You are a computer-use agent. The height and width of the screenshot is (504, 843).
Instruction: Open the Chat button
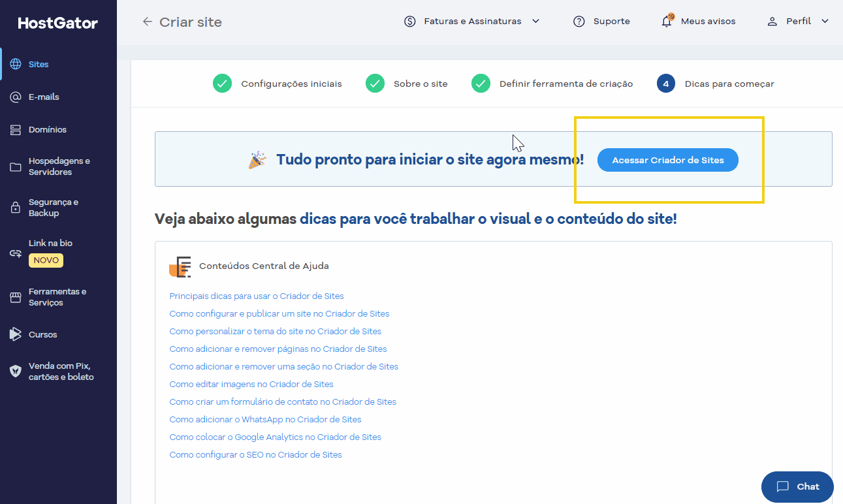pos(797,487)
